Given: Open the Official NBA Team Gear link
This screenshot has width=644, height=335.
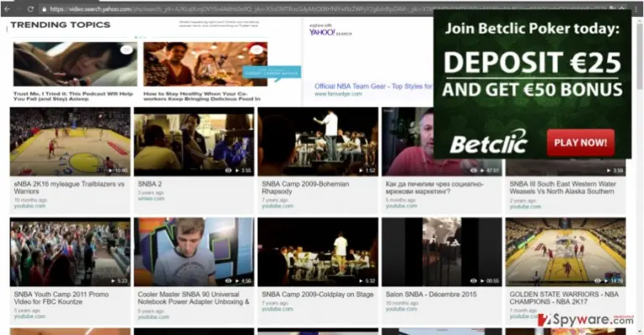Looking at the screenshot, I should click(x=373, y=86).
